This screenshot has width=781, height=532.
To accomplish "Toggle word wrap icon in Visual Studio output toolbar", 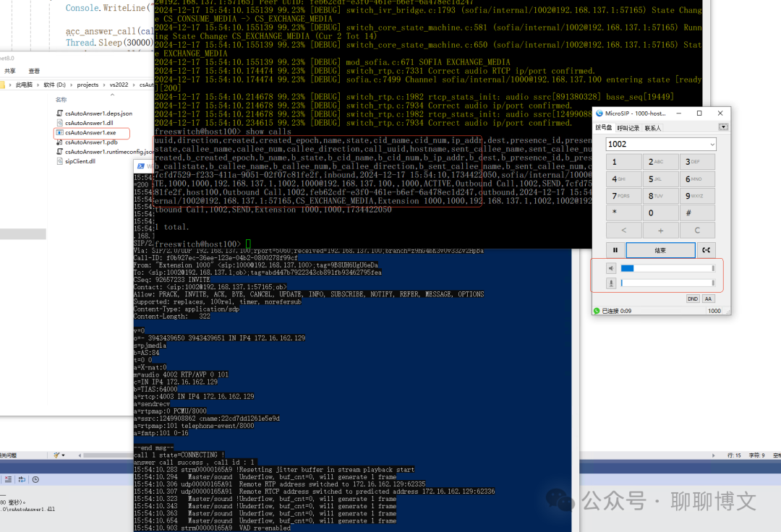I will pyautogui.click(x=22, y=480).
